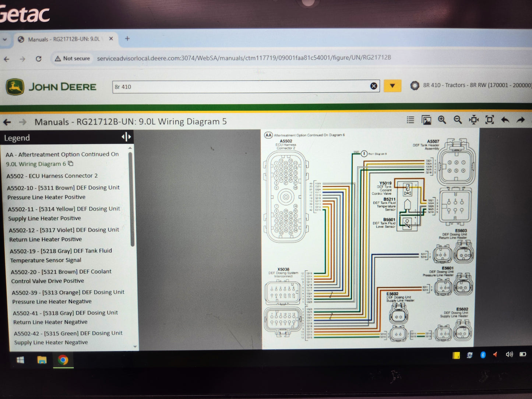Open the yellow search dropdown button
Image resolution: width=532 pixels, height=399 pixels.
[x=392, y=86]
